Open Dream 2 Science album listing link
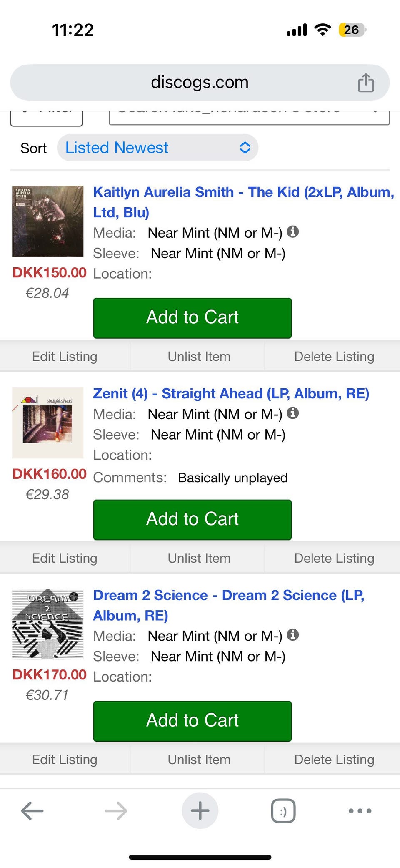 228,596
